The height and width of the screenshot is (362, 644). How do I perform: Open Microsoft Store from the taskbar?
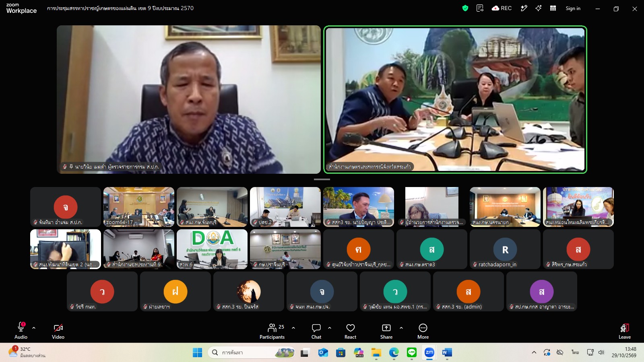[x=341, y=353]
